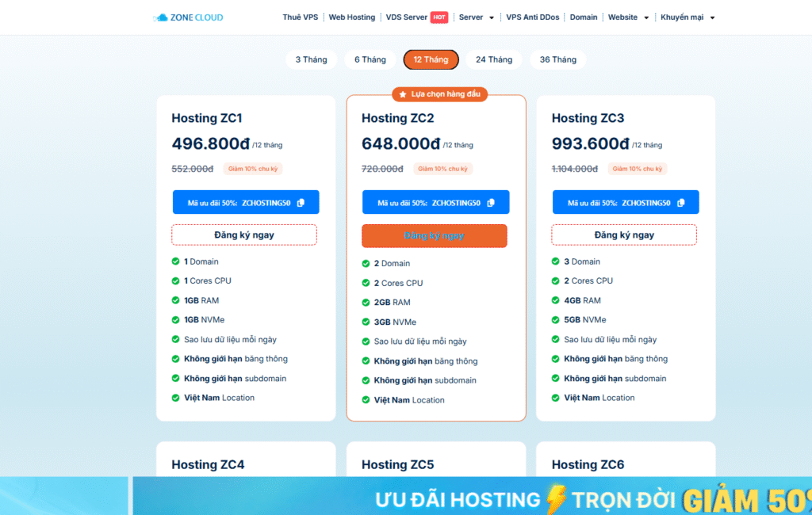Switch billing period to 36 Tháng
This screenshot has height=515, width=812.
point(557,59)
